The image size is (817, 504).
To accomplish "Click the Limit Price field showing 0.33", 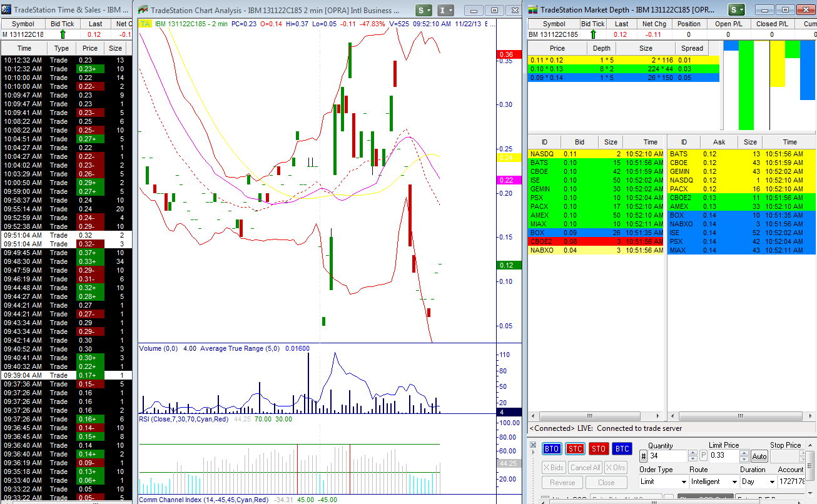I will tap(724, 456).
